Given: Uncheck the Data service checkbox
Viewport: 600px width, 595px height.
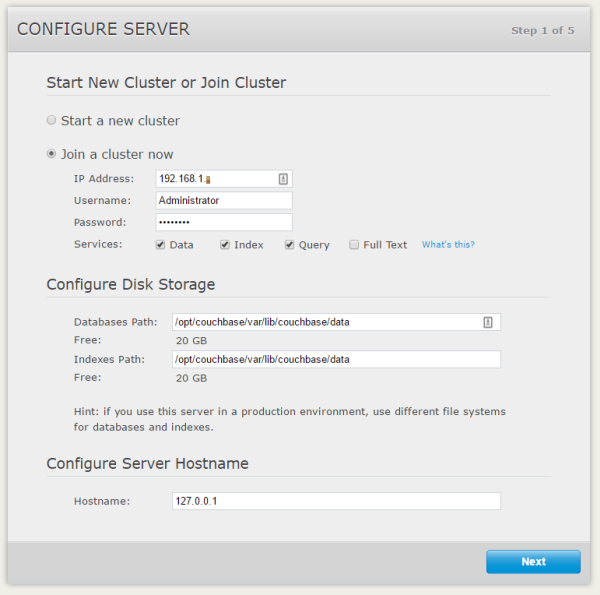Looking at the screenshot, I should pyautogui.click(x=160, y=244).
